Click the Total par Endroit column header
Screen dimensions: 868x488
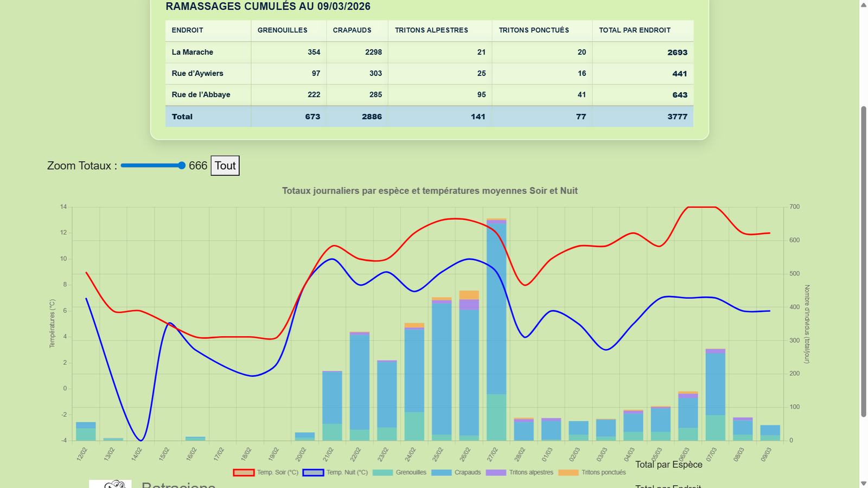pyautogui.click(x=635, y=30)
